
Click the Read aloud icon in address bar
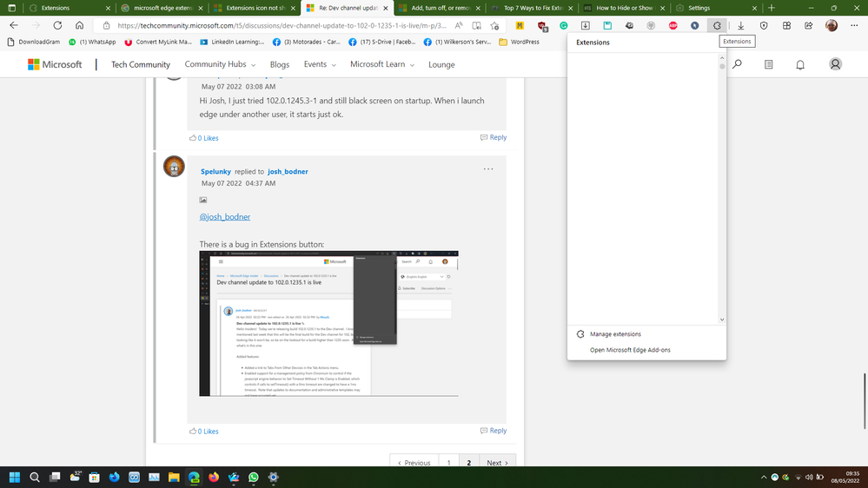(459, 25)
